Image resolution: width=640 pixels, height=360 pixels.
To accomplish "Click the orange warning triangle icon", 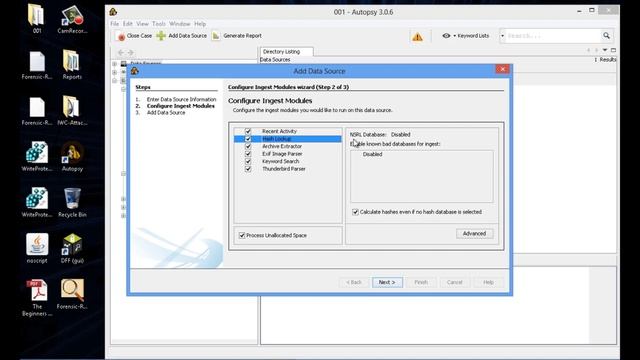I will 417,37.
